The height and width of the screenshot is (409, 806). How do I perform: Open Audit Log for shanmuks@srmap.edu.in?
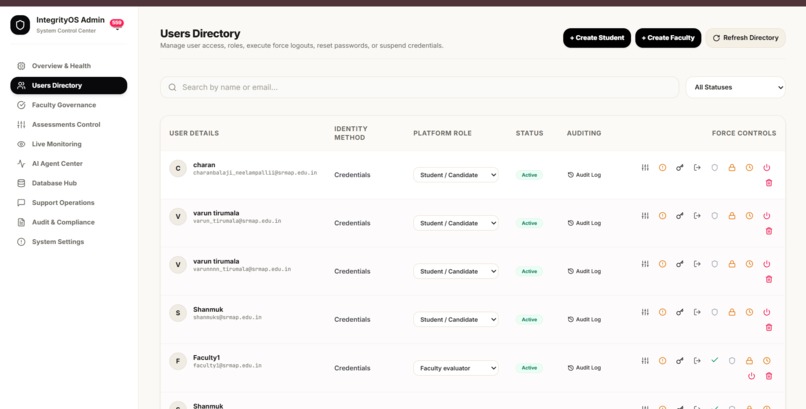pos(584,320)
